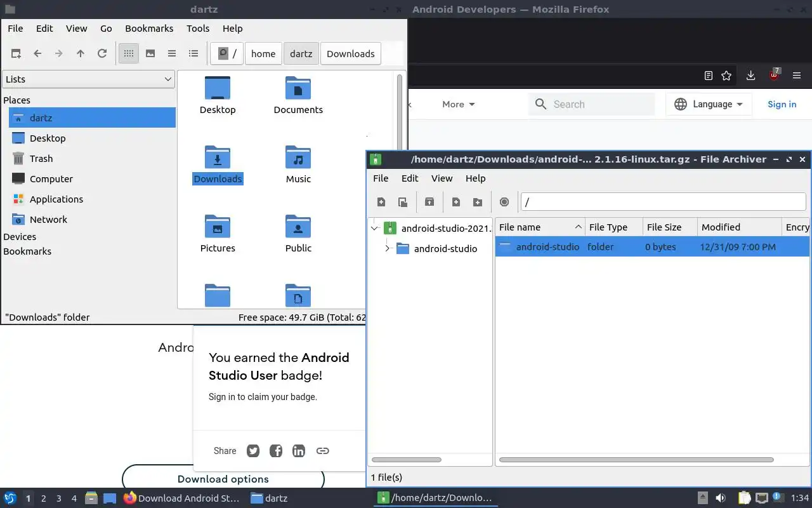812x508 pixels.
Task: Share badge on Twitter
Action: click(253, 451)
